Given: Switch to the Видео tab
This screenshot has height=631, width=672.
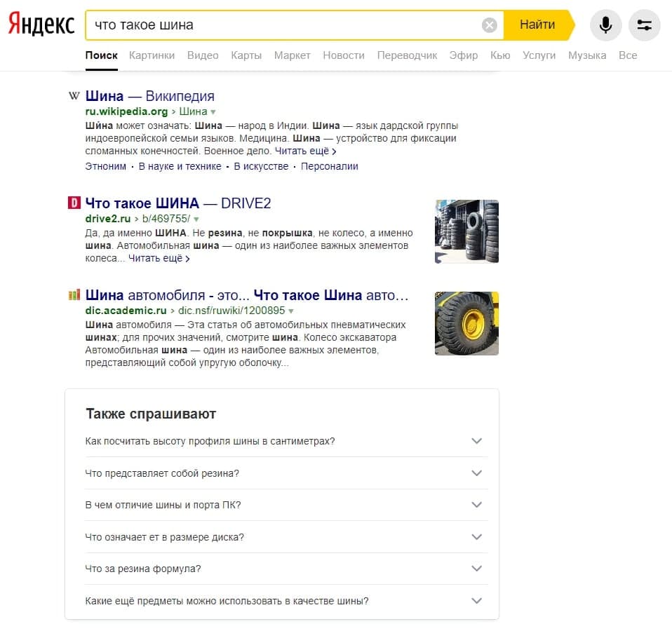Looking at the screenshot, I should click(x=203, y=55).
